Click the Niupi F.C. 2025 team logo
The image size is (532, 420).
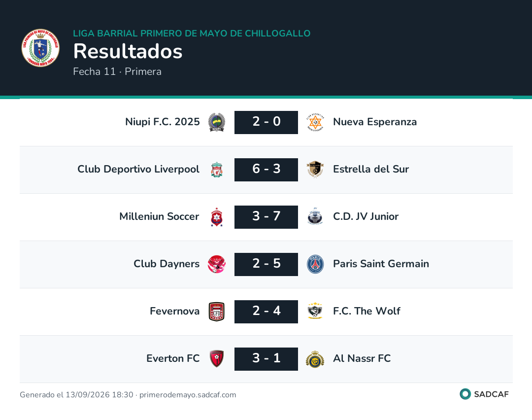(x=216, y=122)
